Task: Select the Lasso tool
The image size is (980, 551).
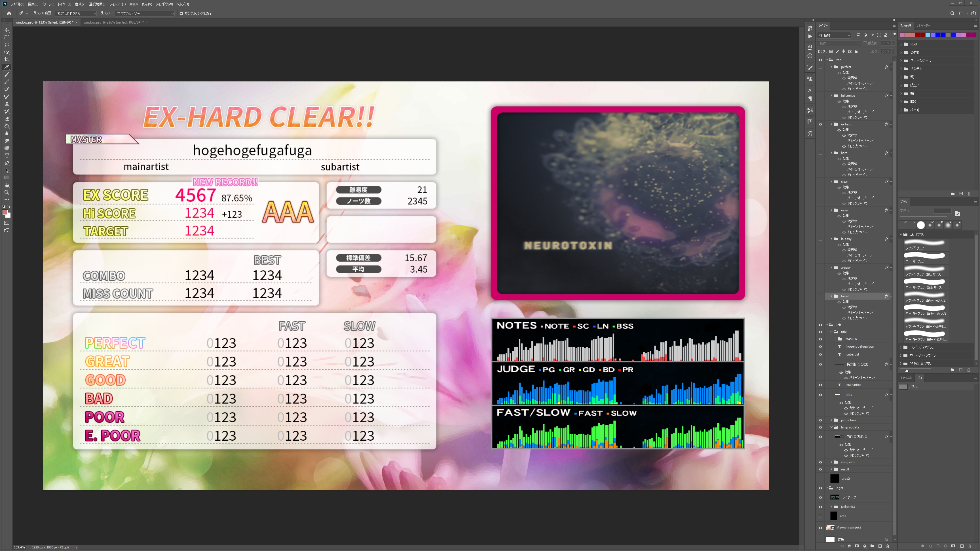Action: pos(7,45)
